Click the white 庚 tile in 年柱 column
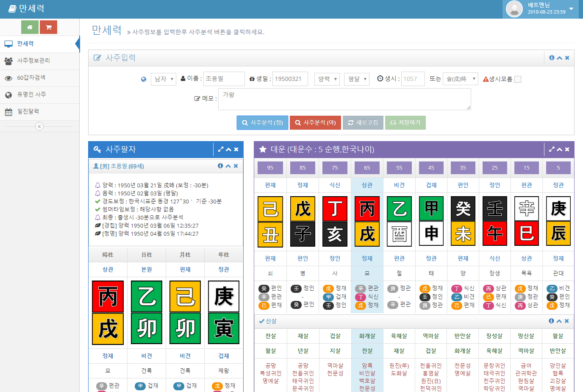Screen dimensions: 583x392 tap(224, 296)
